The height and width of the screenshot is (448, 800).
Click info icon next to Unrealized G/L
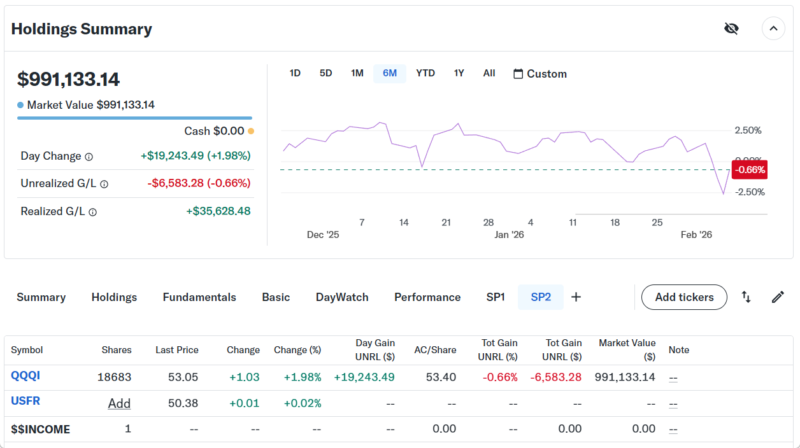click(x=104, y=184)
